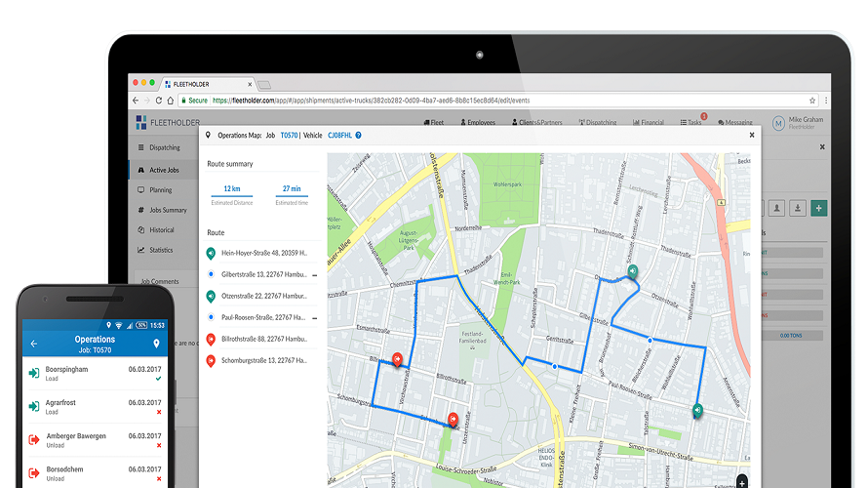The width and height of the screenshot is (868, 488).
Task: Click green load marker near Simon-von-Utrecht-Straße
Action: (x=697, y=411)
